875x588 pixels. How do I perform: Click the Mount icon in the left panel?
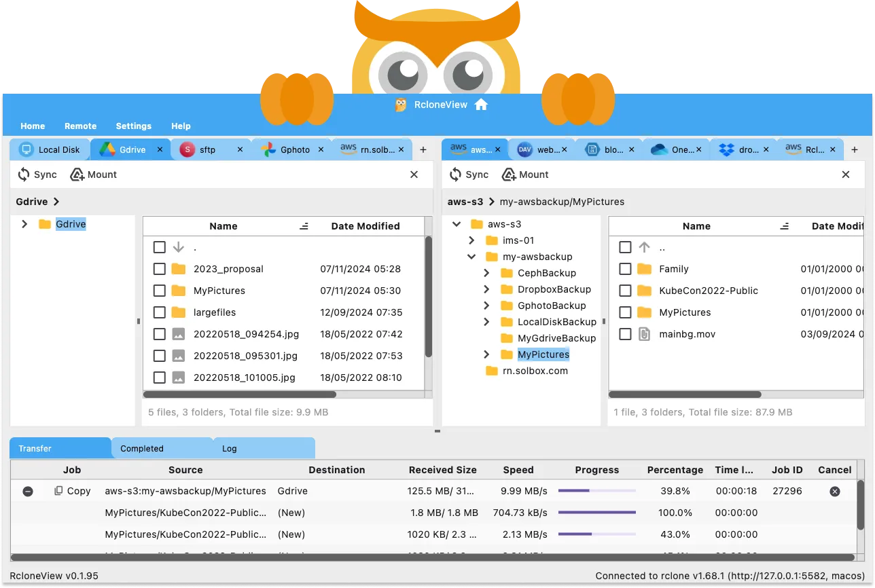click(x=76, y=174)
